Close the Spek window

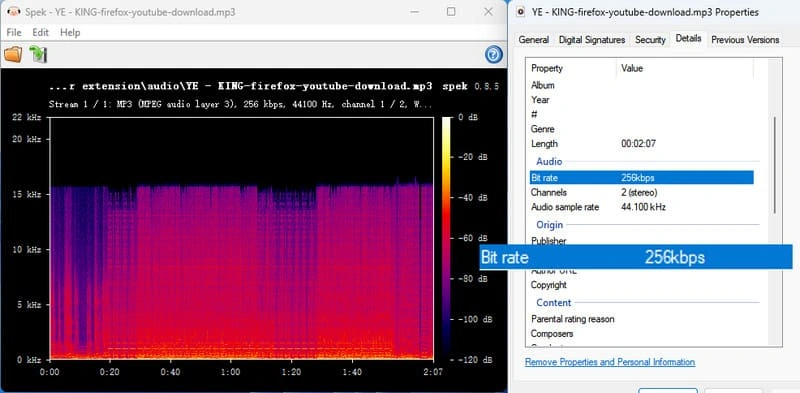[x=488, y=12]
